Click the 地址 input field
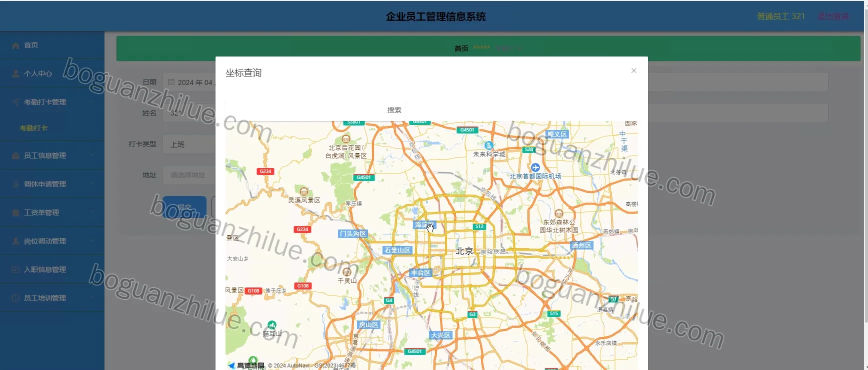Screen dimensions: 868x370 (x=189, y=175)
